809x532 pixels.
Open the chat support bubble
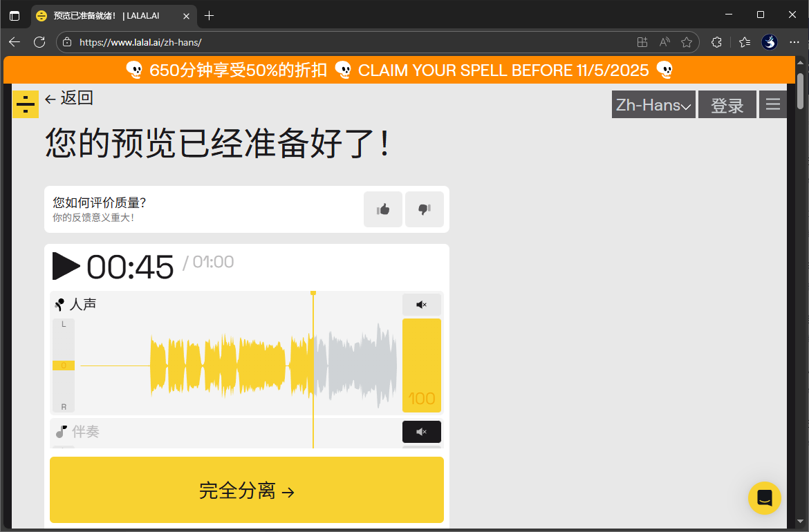click(764, 497)
